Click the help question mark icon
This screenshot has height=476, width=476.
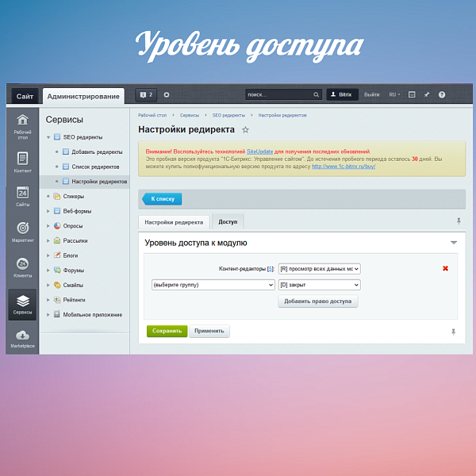tap(442, 94)
